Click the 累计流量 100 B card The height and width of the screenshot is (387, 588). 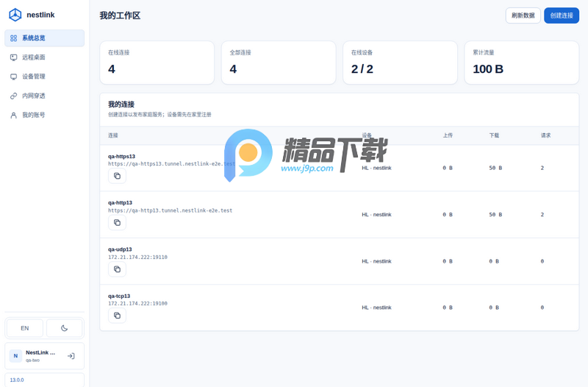click(521, 63)
